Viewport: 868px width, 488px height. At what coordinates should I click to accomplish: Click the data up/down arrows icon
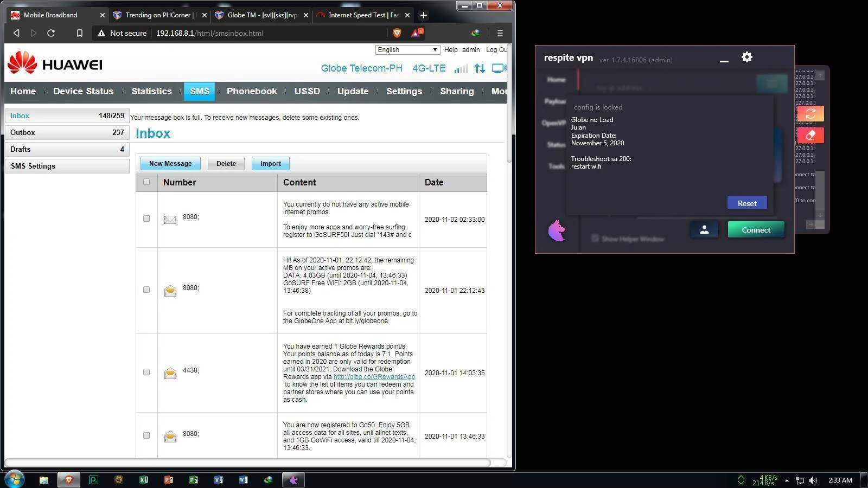coord(480,68)
